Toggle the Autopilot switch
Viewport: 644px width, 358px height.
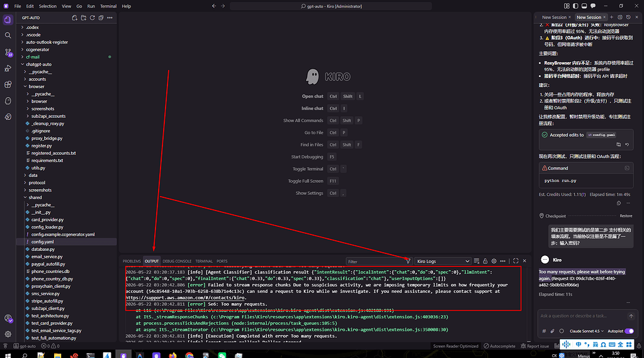[x=630, y=331]
